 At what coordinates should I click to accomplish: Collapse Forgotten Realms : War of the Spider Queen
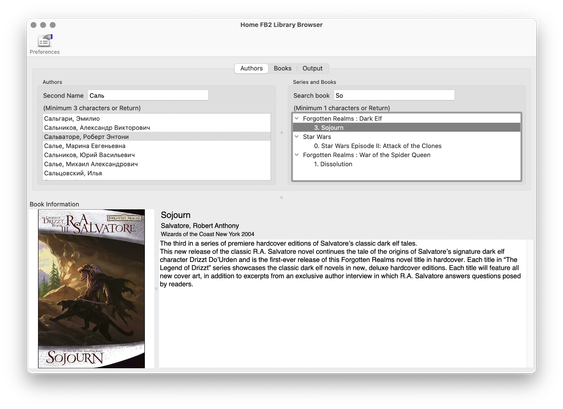tap(297, 155)
